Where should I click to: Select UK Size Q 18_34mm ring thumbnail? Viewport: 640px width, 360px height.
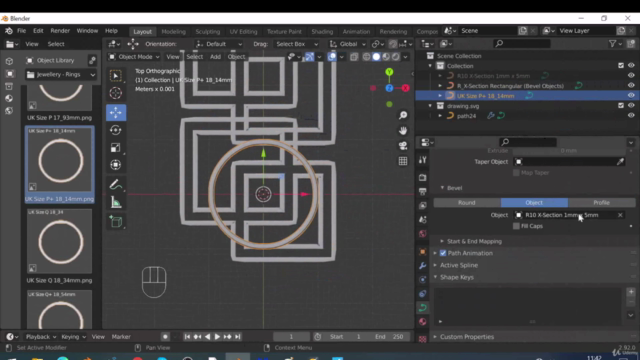click(x=60, y=242)
